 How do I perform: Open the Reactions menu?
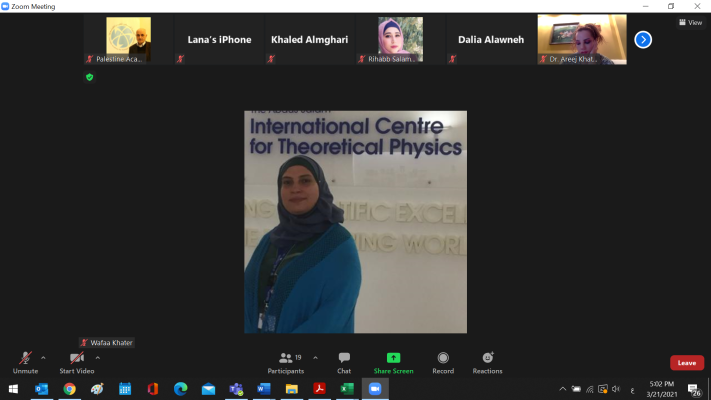(x=487, y=359)
